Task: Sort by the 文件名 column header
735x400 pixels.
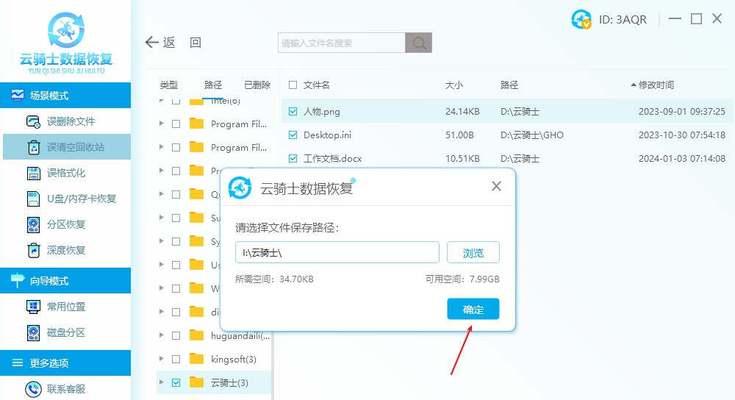Action: [x=316, y=85]
